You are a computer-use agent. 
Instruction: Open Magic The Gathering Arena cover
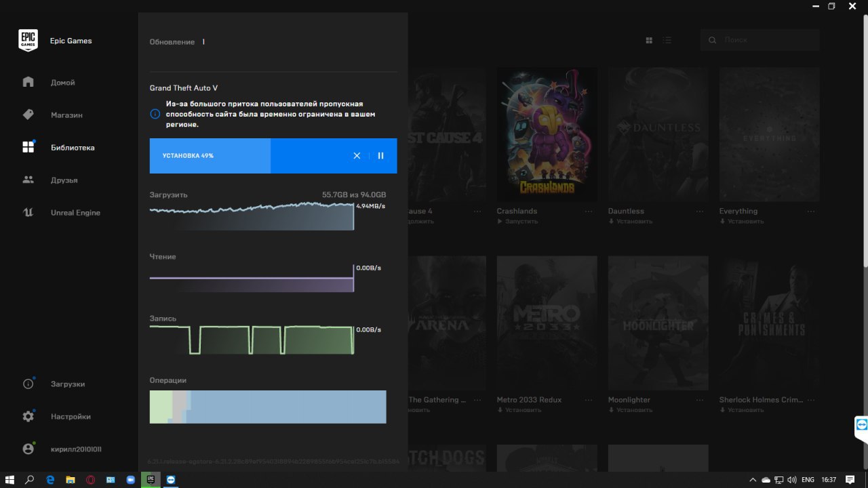[x=447, y=323]
